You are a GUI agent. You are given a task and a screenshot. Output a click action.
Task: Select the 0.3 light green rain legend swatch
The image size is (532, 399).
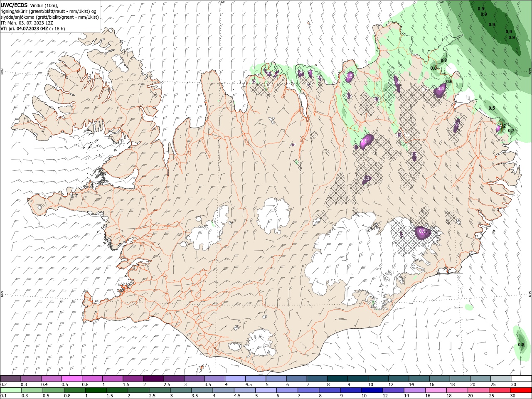pyautogui.click(x=32, y=390)
